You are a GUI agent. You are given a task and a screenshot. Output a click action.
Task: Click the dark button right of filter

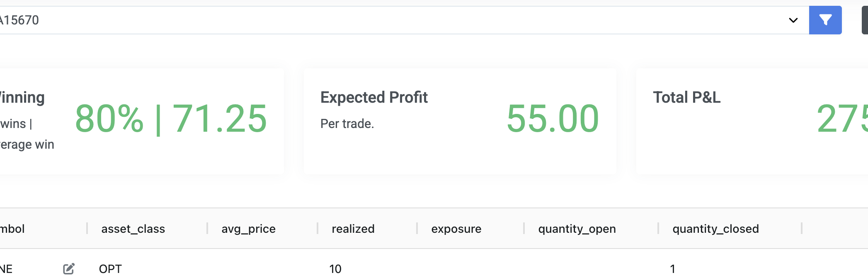865,20
